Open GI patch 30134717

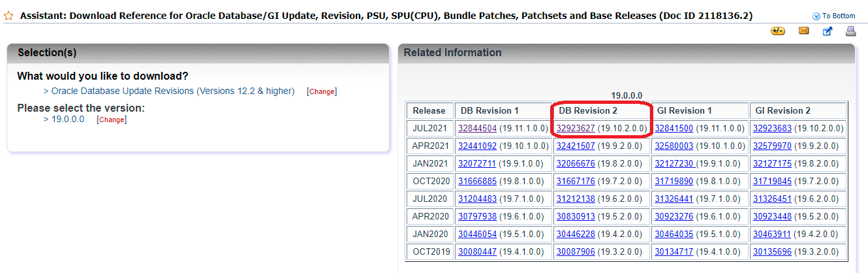[x=674, y=251]
